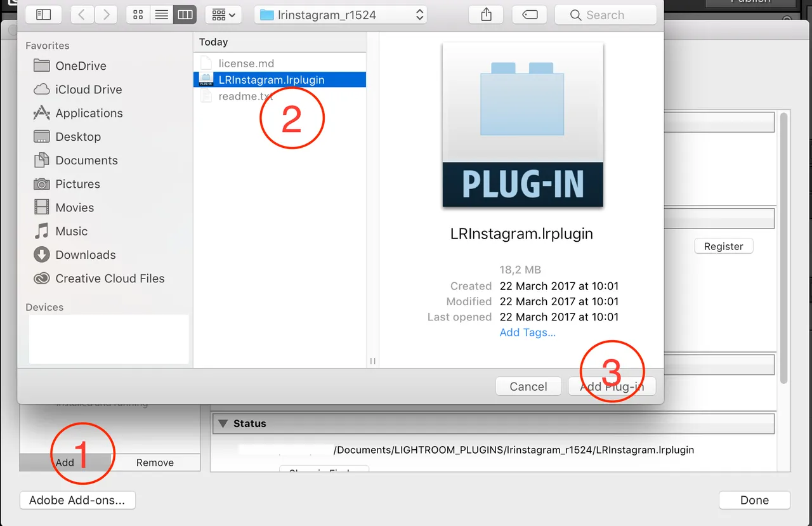Click the Remove button in Plug-in Manager
This screenshot has height=526, width=812.
155,463
